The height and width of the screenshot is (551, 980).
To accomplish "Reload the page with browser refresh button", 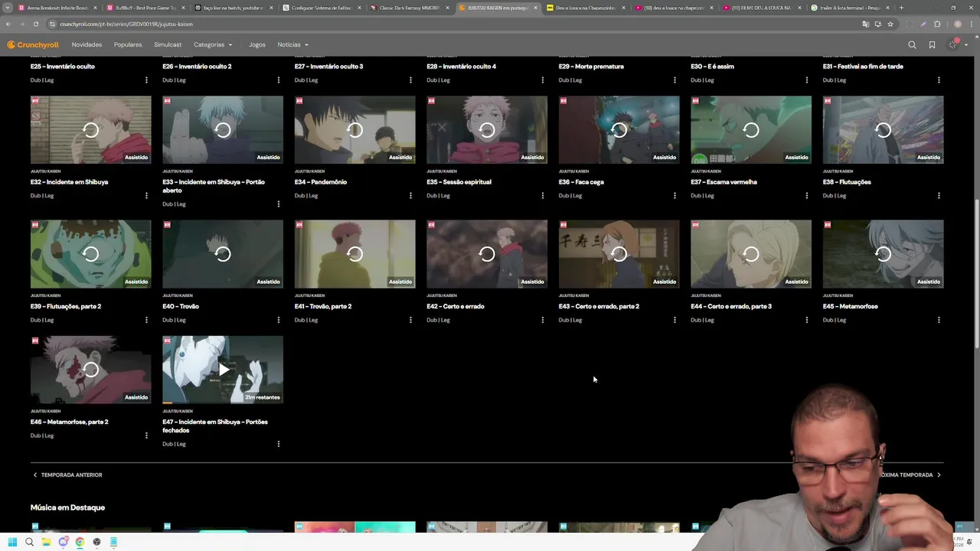I will pyautogui.click(x=35, y=24).
